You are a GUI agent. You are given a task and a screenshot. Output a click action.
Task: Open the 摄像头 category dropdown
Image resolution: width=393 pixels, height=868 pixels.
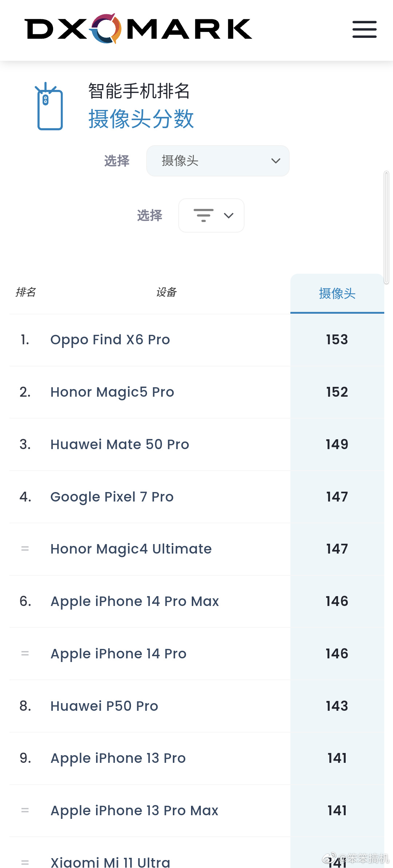coord(218,161)
